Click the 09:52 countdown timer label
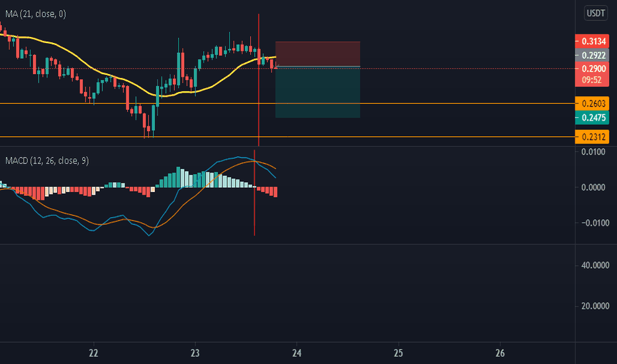The width and height of the screenshot is (617, 364). 593,80
